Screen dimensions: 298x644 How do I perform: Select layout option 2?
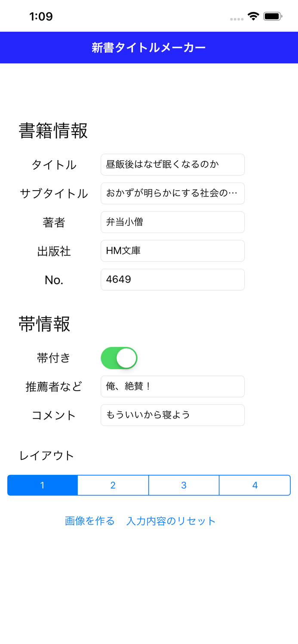(113, 485)
